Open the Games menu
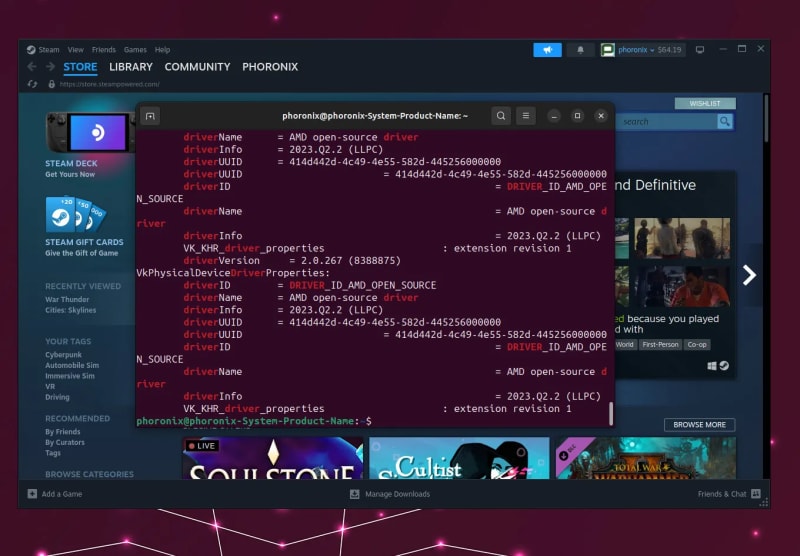 point(134,49)
